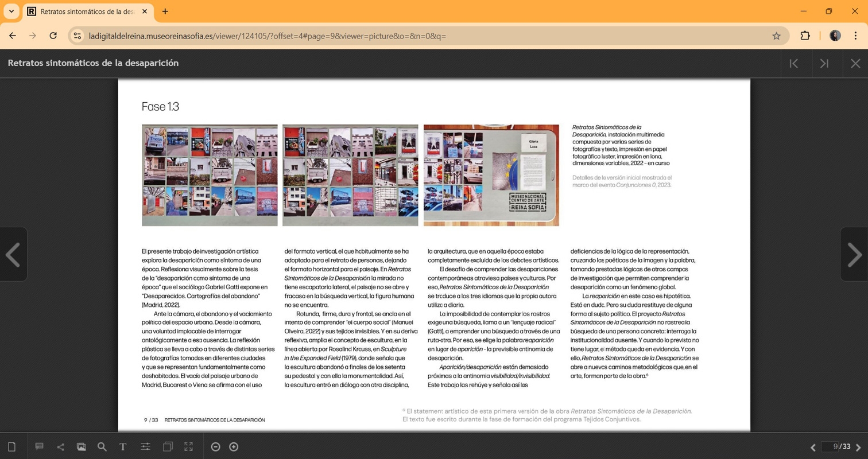Click the 'Fase 1.3' heading

(x=161, y=107)
